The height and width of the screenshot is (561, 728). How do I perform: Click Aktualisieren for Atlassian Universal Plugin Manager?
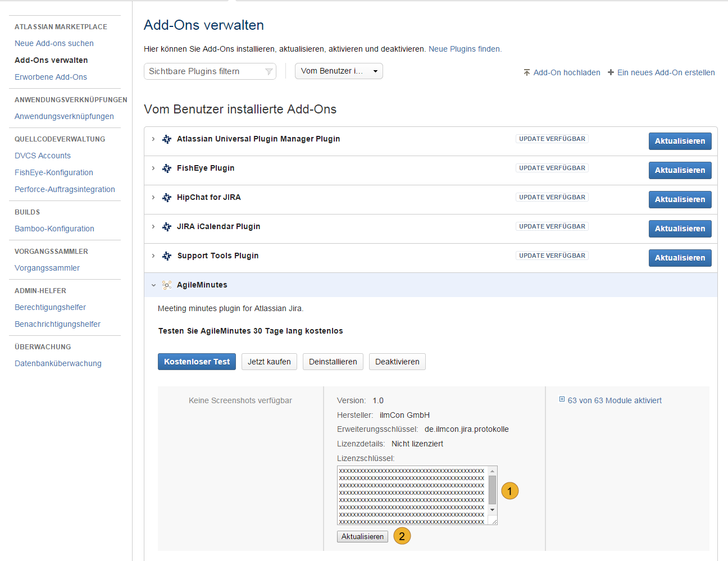point(680,141)
